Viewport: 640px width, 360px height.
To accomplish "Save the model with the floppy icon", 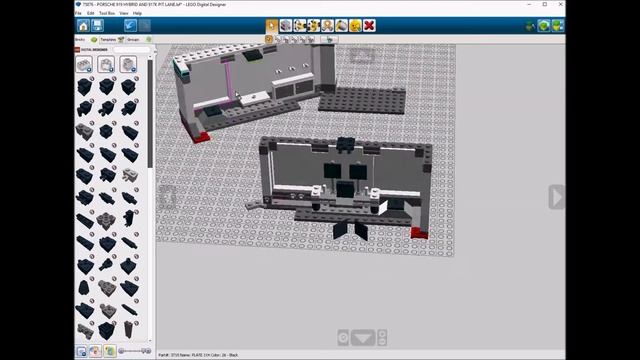I will 98,26.
